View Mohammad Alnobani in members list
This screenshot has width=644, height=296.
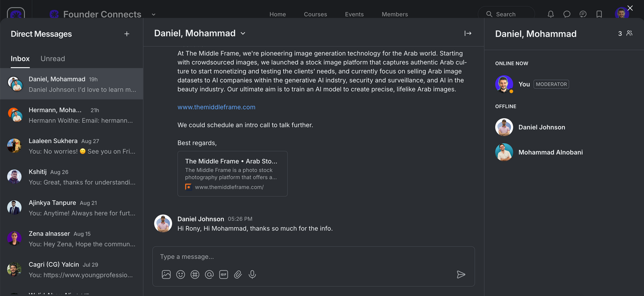pos(550,152)
